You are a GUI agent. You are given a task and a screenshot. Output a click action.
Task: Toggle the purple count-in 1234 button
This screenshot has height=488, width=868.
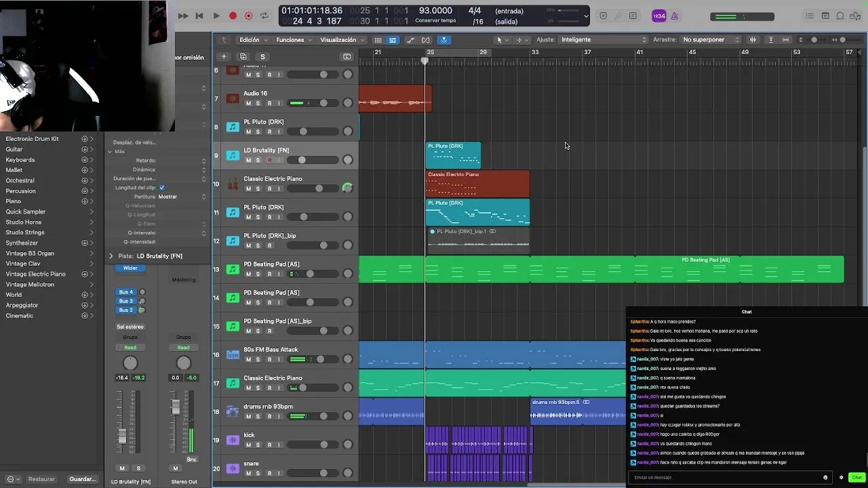[x=659, y=16]
